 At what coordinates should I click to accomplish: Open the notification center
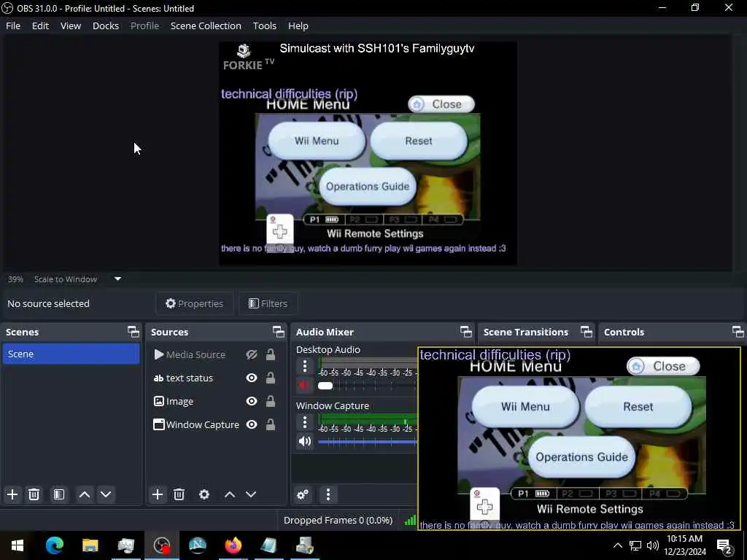[x=724, y=545]
